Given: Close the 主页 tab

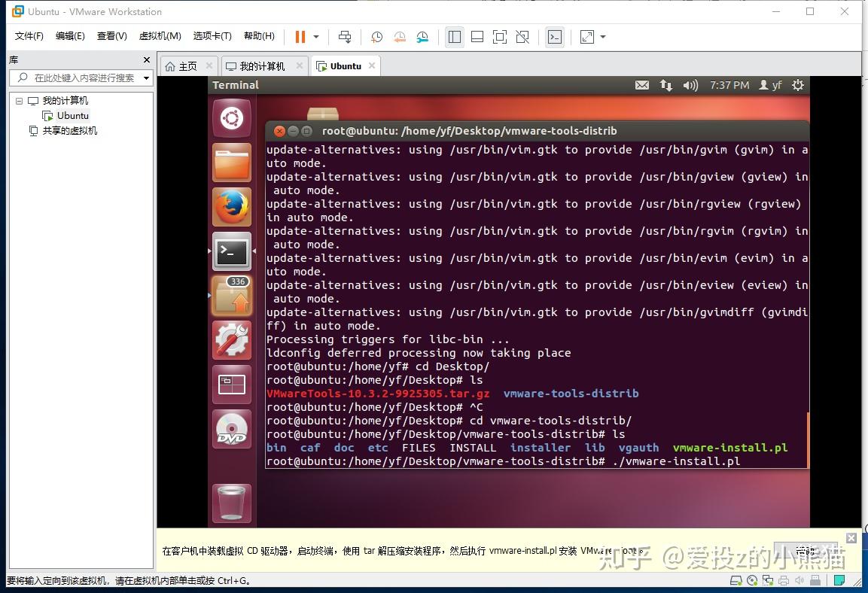Looking at the screenshot, I should click(209, 65).
